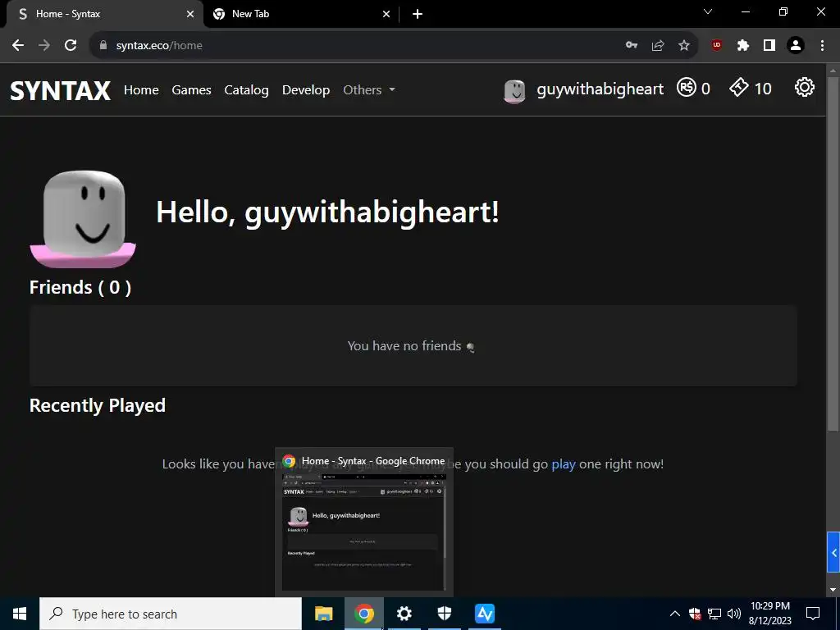Toggle the Chrome side panel
Viewport: 840px width, 630px height.
769,46
